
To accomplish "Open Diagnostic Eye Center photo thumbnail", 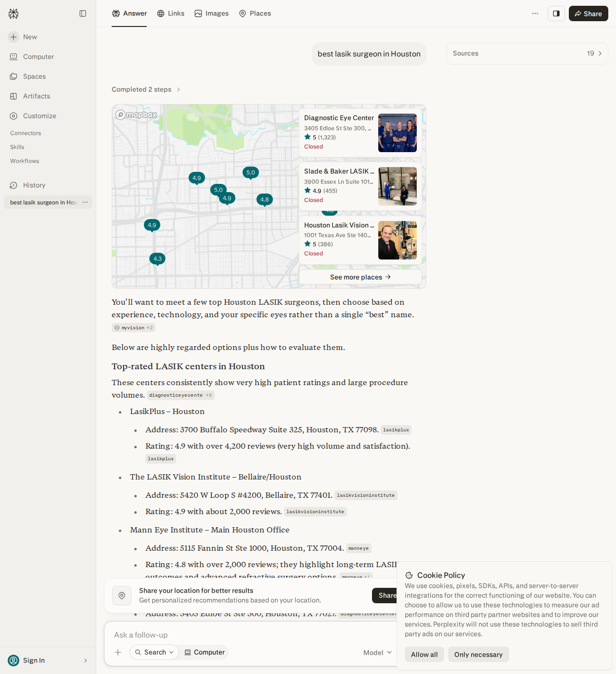I will coord(398,133).
